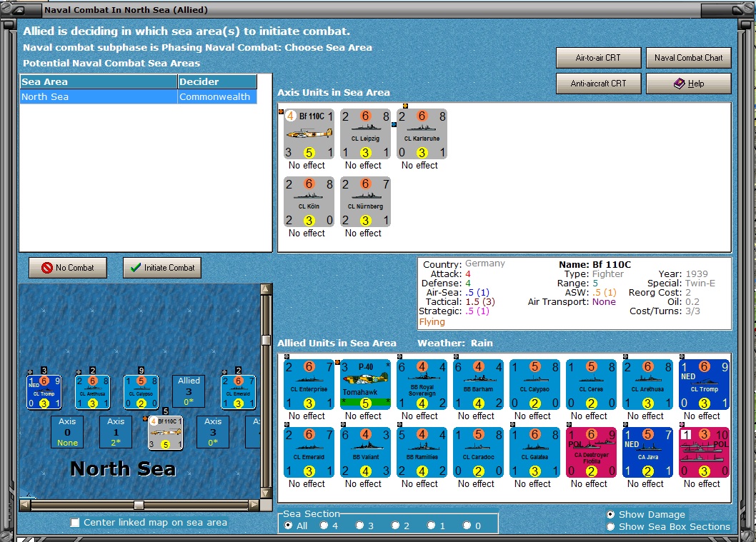Select the CL Enterprise unit in the Allied list
This screenshot has width=756, height=542.
tap(309, 384)
